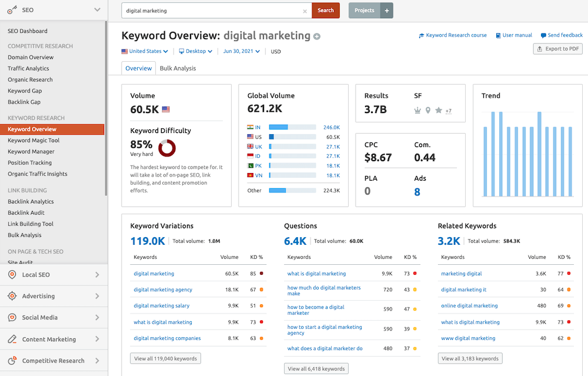588x376 pixels.
Task: Select the Overview tab
Action: tap(138, 68)
